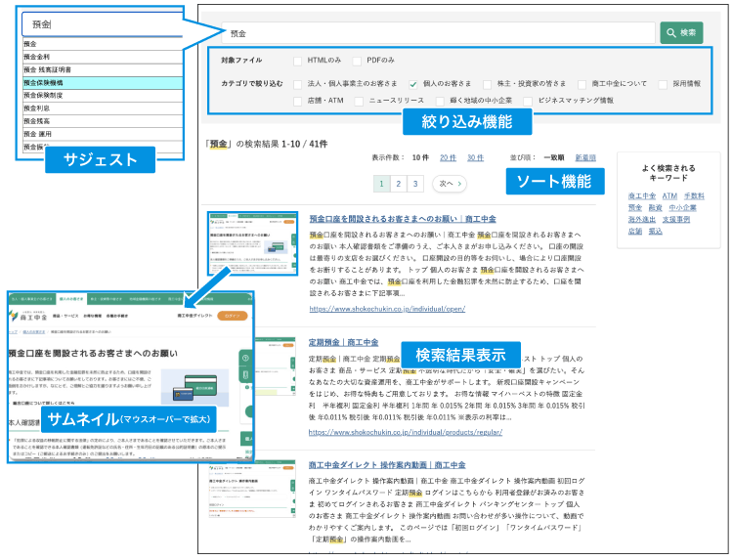Click popular keyword 店舗

pos(635,231)
